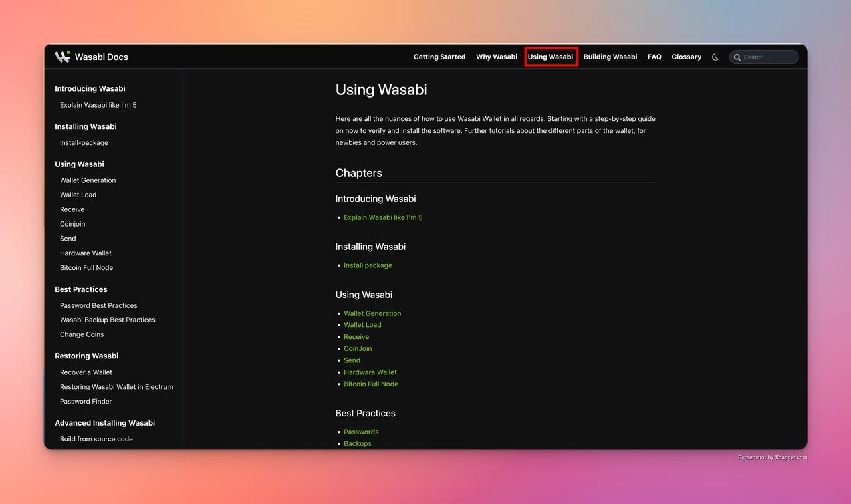Click Build from source code sidebar item
This screenshot has height=504, width=851.
(96, 439)
